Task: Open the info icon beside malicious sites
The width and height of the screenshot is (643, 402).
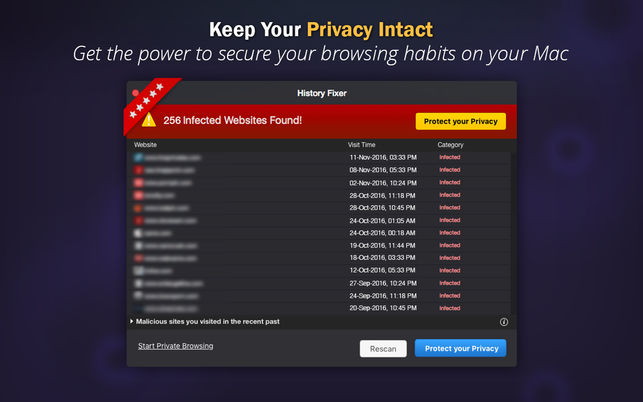Action: pyautogui.click(x=504, y=322)
